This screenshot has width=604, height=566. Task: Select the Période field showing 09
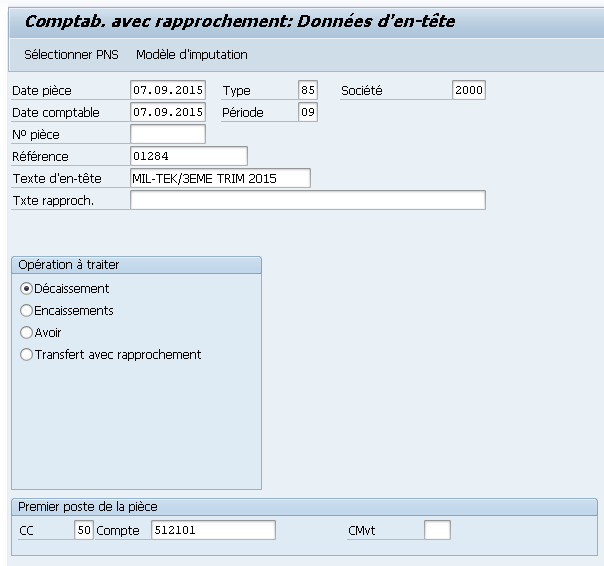click(x=307, y=112)
